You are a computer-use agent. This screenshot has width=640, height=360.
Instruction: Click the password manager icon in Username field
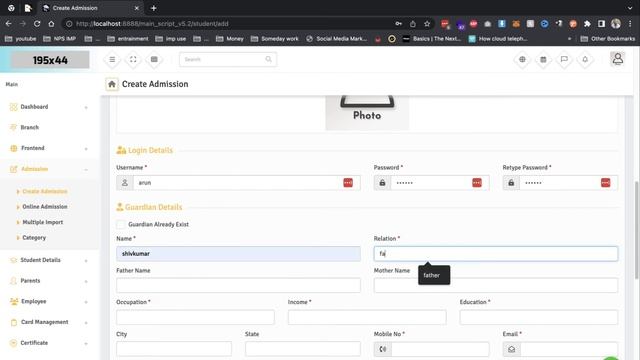point(348,183)
